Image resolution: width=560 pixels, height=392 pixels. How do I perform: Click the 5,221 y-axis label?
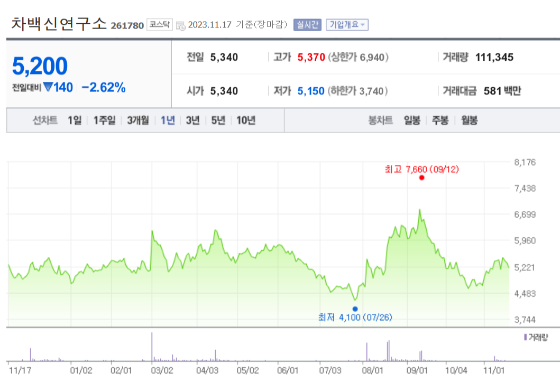[525, 267]
